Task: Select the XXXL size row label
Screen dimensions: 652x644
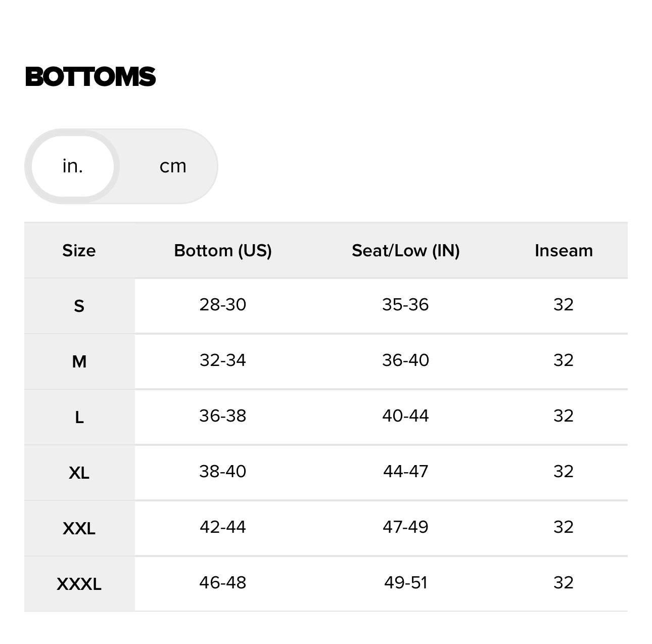Action: coord(79,584)
